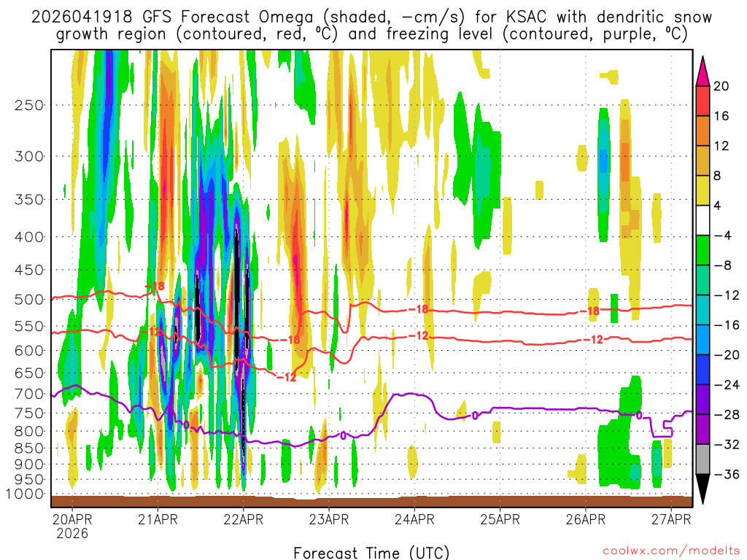Click the purple 0 freezing label near 25APR
The height and width of the screenshot is (560, 747).
pyautogui.click(x=475, y=416)
